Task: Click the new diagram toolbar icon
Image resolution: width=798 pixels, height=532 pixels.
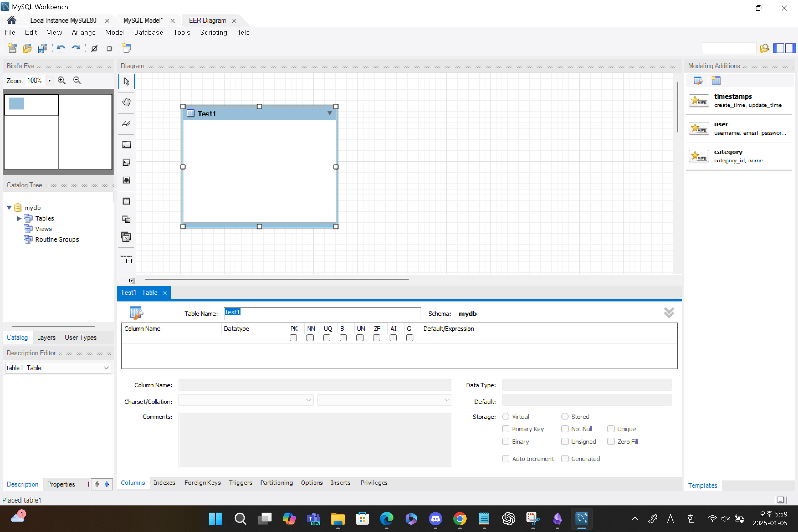Action: [127, 48]
